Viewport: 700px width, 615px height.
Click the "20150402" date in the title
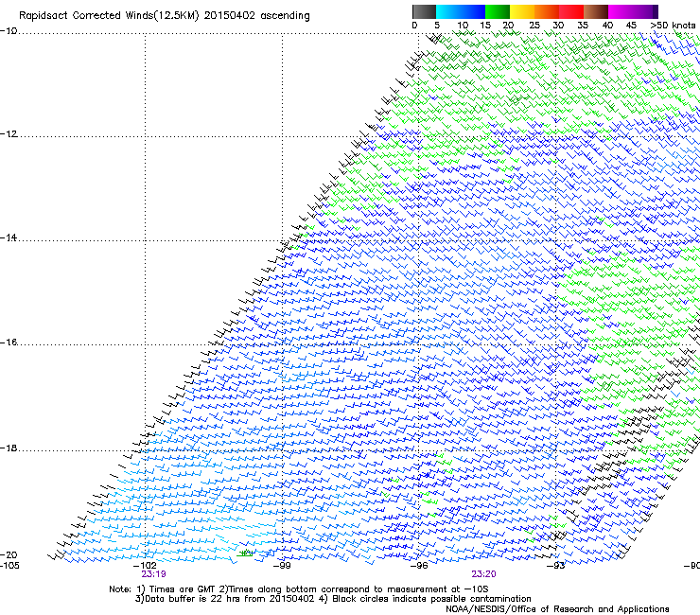tap(230, 15)
